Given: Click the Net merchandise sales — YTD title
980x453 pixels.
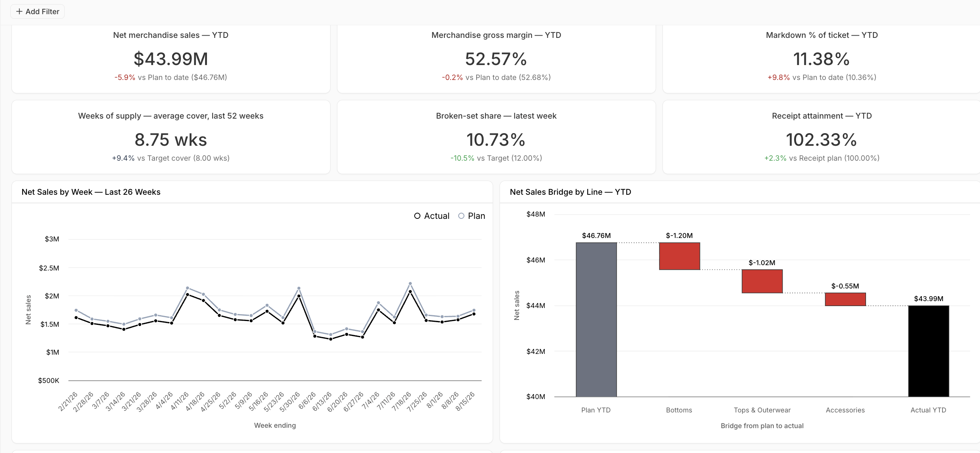Looking at the screenshot, I should (x=171, y=35).
